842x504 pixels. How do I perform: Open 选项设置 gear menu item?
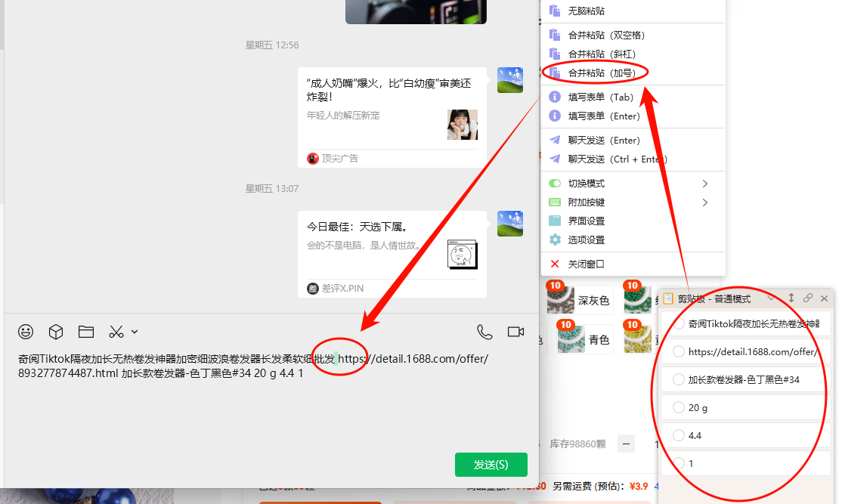click(633, 240)
